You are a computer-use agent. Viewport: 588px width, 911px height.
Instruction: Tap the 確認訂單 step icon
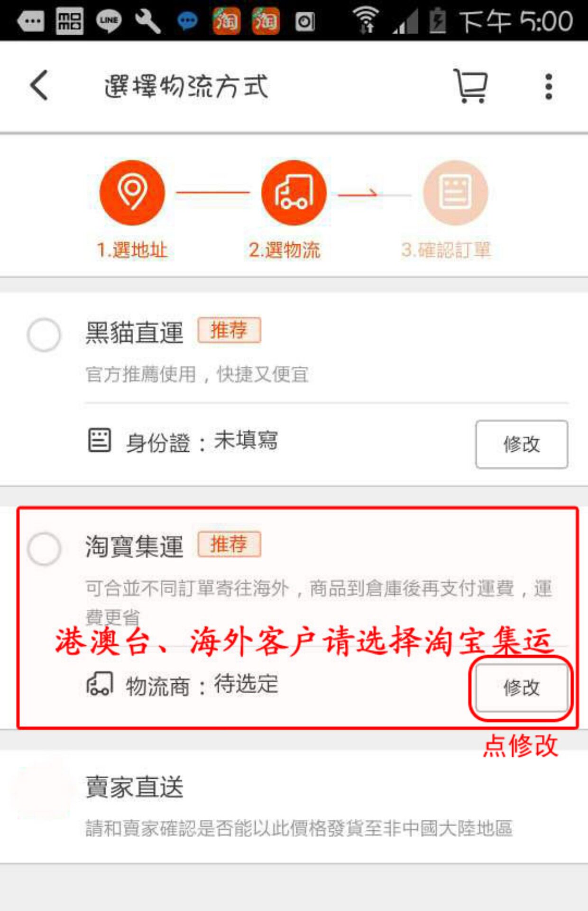(x=455, y=192)
